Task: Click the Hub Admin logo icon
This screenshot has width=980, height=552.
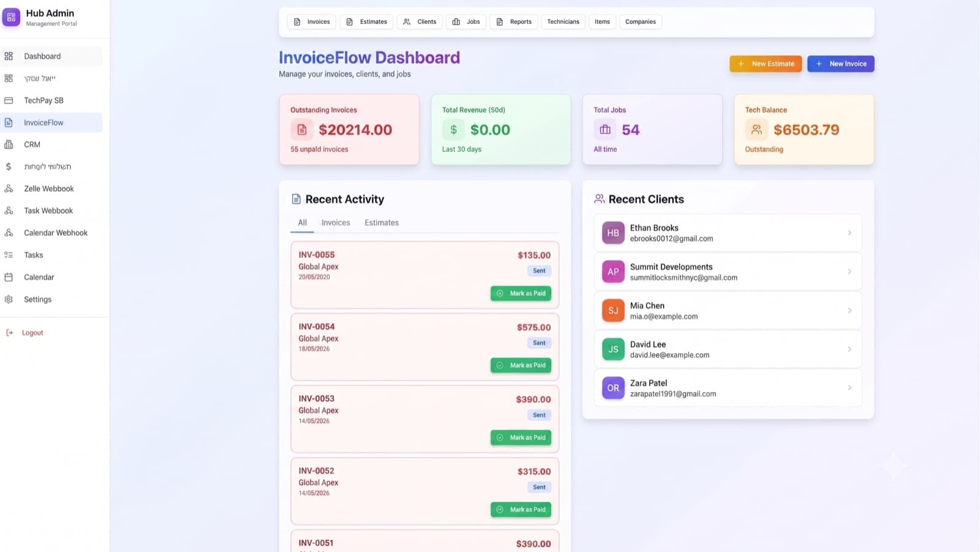Action: [x=11, y=17]
